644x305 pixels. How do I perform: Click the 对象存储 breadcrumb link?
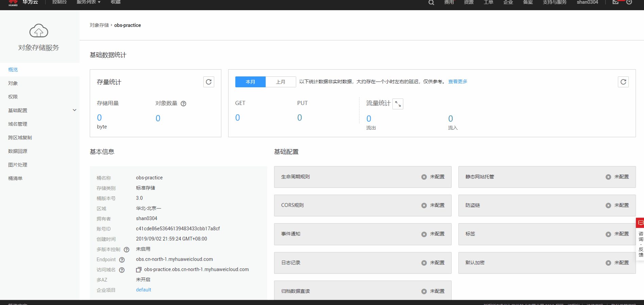coord(99,25)
